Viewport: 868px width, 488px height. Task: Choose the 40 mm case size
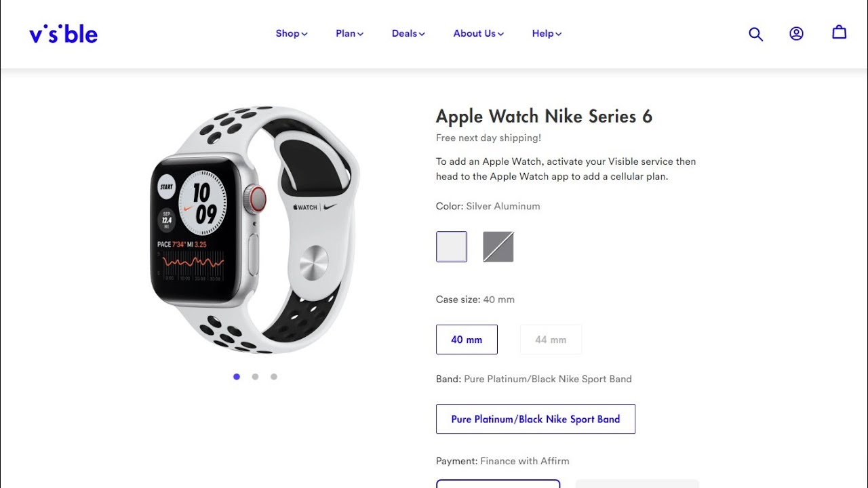pos(467,340)
